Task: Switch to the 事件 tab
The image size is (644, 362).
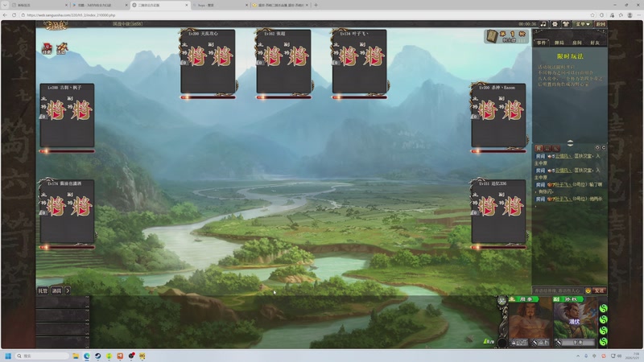Action: (541, 43)
